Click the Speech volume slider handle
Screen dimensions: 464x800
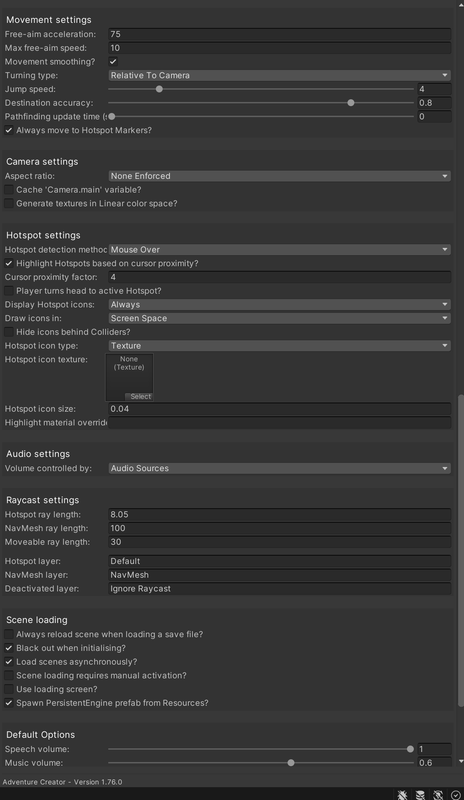click(x=410, y=749)
